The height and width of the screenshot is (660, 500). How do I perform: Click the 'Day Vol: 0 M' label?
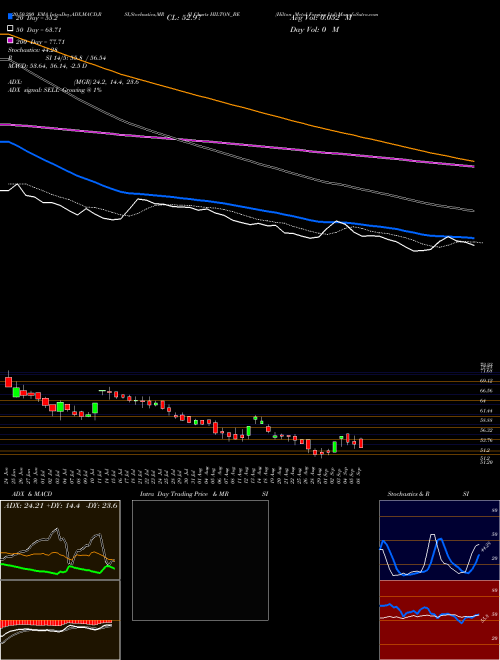point(314,30)
